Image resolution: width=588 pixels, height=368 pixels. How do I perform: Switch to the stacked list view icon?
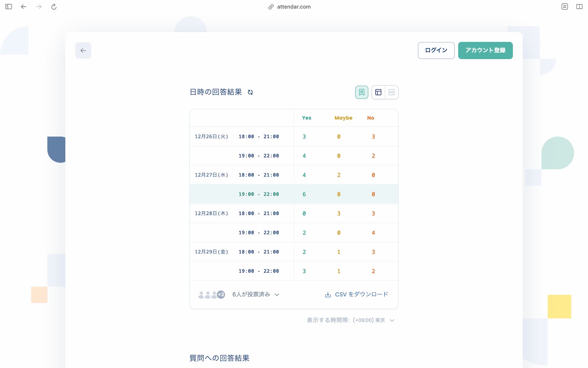pos(391,92)
